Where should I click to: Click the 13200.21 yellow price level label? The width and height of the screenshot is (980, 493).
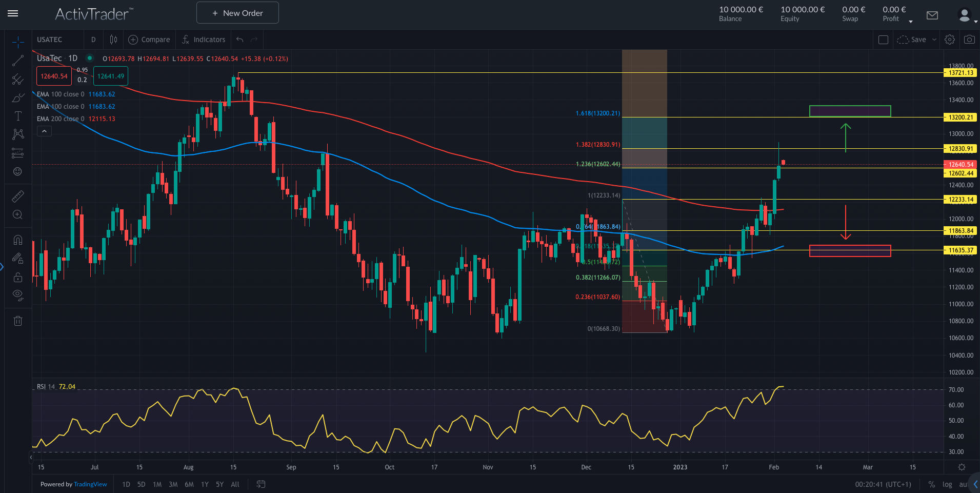click(961, 117)
